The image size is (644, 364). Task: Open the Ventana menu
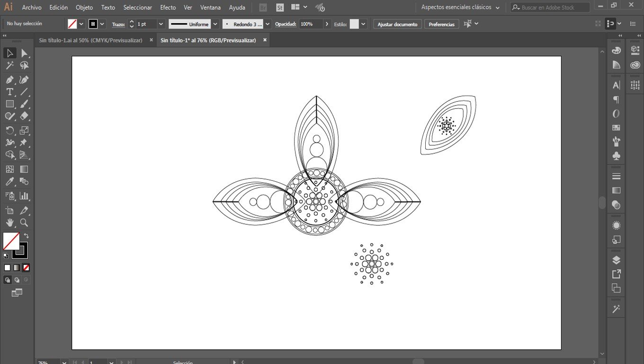point(210,8)
